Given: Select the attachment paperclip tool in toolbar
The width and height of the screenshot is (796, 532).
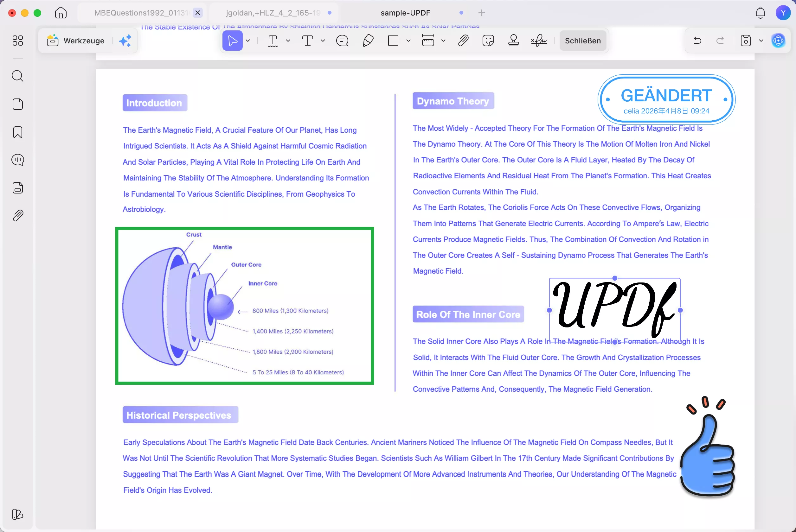Looking at the screenshot, I should tap(463, 41).
